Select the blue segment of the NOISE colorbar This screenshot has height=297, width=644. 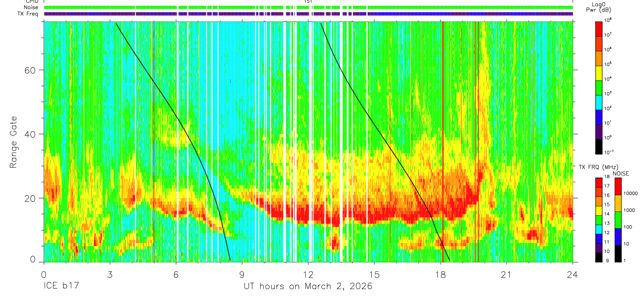tap(618, 237)
